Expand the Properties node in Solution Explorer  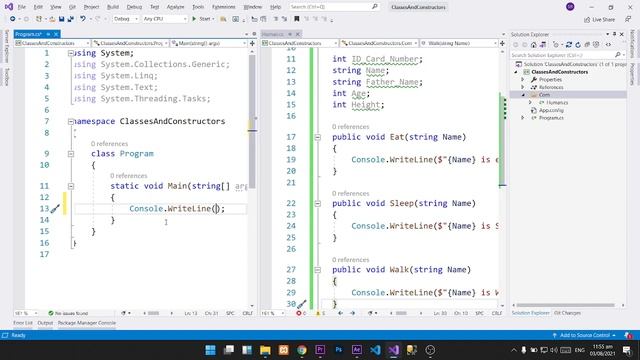click(x=522, y=80)
